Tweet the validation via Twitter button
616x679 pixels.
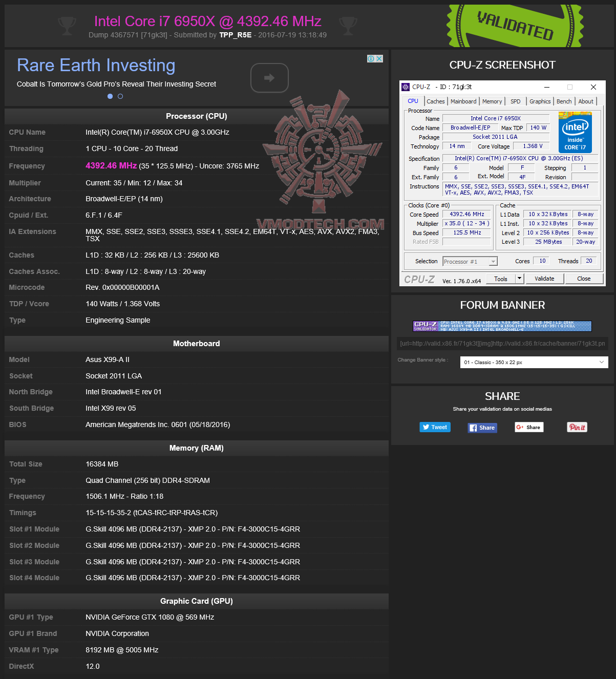coord(435,427)
